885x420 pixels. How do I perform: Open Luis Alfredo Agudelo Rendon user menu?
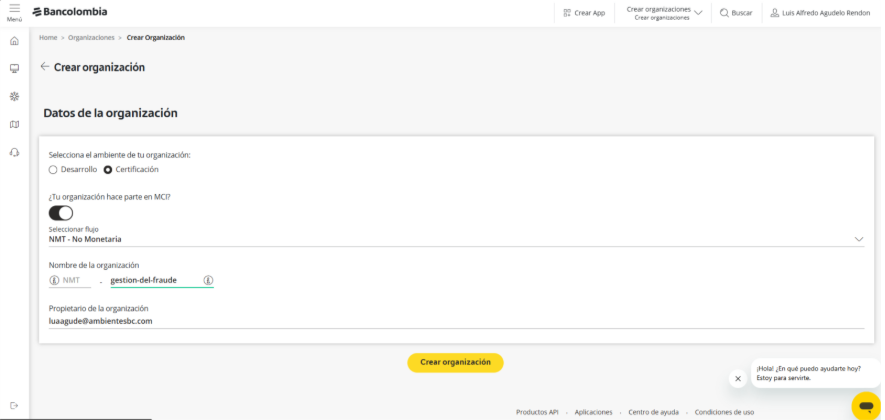pyautogui.click(x=820, y=13)
